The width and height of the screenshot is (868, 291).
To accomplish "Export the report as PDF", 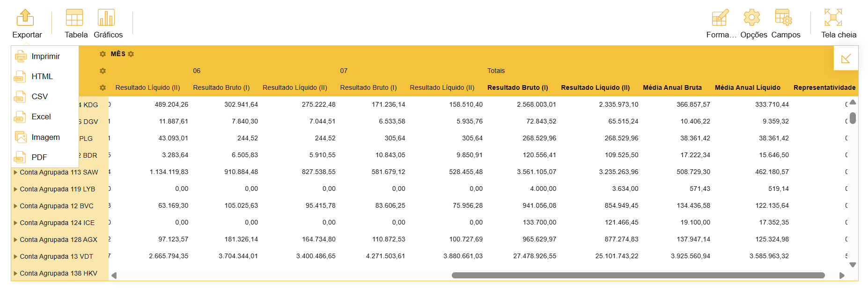I will [x=45, y=157].
